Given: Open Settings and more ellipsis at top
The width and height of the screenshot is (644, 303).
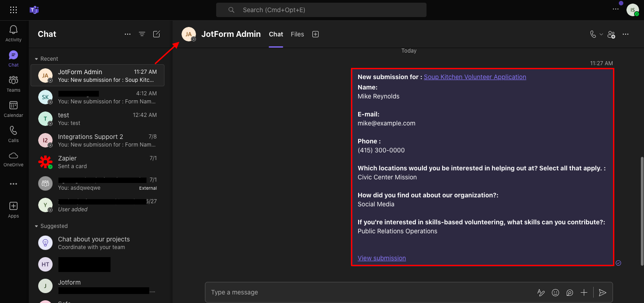Looking at the screenshot, I should coord(616,9).
